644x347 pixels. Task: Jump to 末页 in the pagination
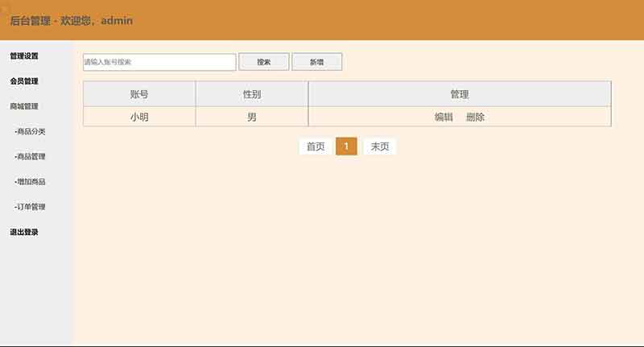pyautogui.click(x=380, y=147)
